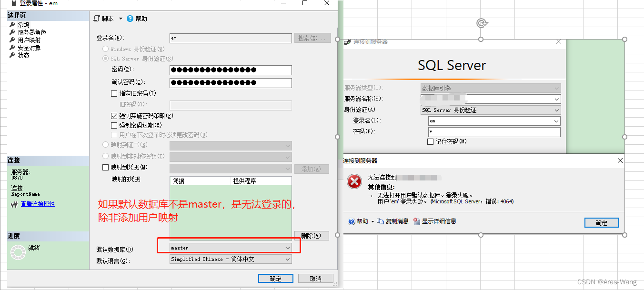
Task: Select the 安全对象 page
Action: [x=29, y=48]
